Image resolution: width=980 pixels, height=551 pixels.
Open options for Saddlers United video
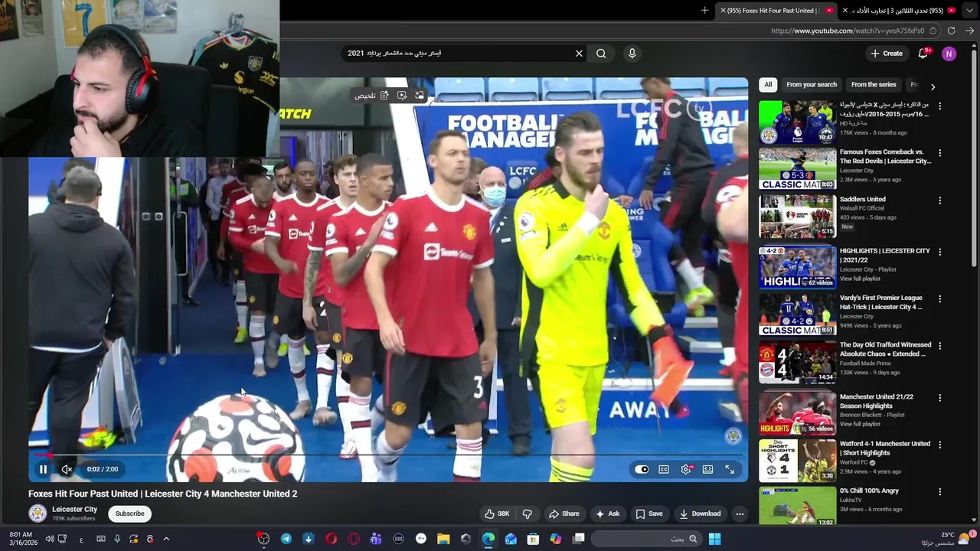940,201
